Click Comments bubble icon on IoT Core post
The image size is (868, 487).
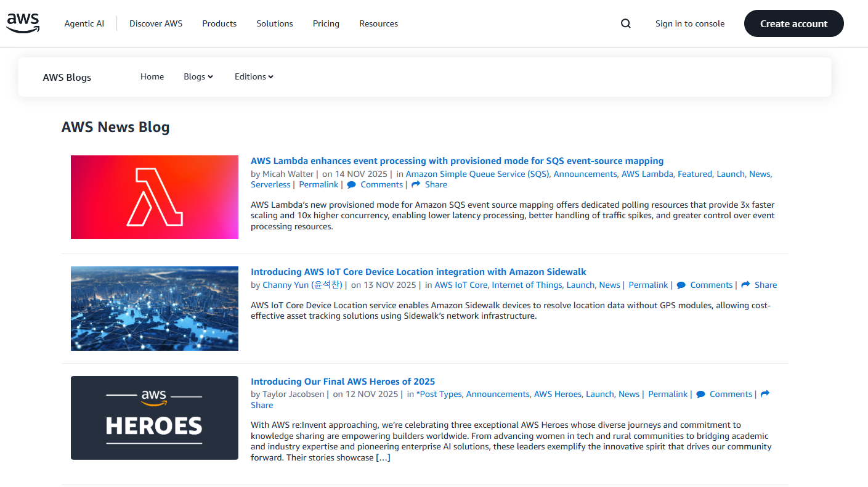point(681,285)
